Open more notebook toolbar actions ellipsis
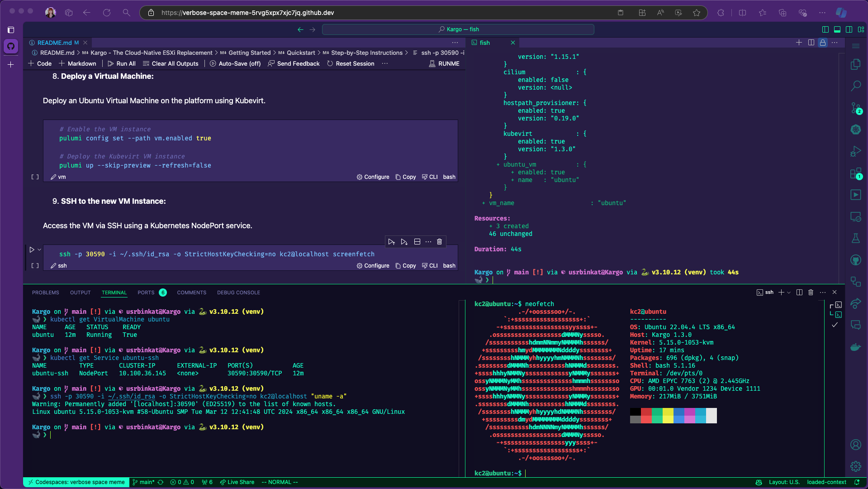The height and width of the screenshot is (489, 868). coord(385,64)
